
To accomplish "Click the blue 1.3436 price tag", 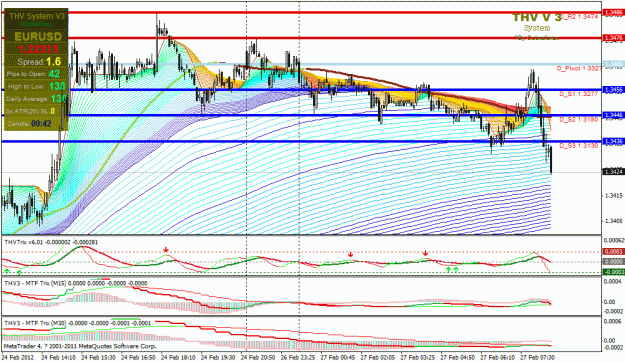I will tap(614, 142).
